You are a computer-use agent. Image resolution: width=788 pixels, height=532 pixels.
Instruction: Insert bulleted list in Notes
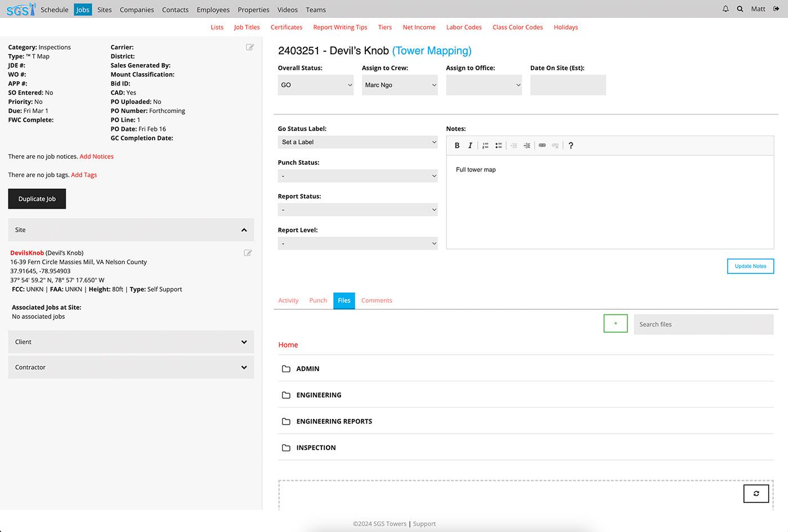click(499, 146)
